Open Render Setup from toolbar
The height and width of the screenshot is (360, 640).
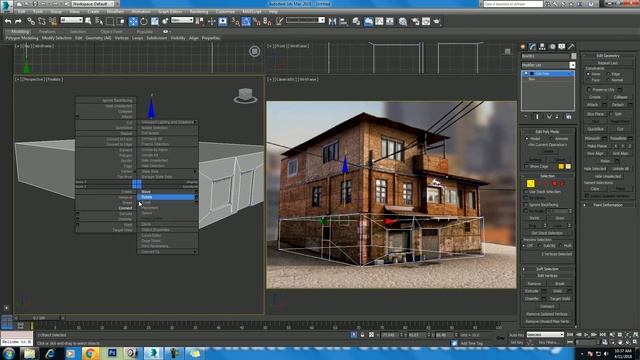pos(415,21)
